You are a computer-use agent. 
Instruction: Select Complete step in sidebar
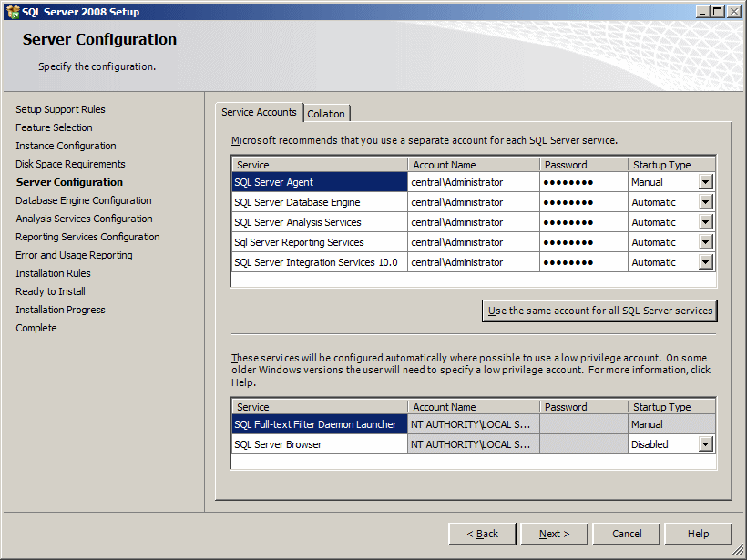coord(36,328)
